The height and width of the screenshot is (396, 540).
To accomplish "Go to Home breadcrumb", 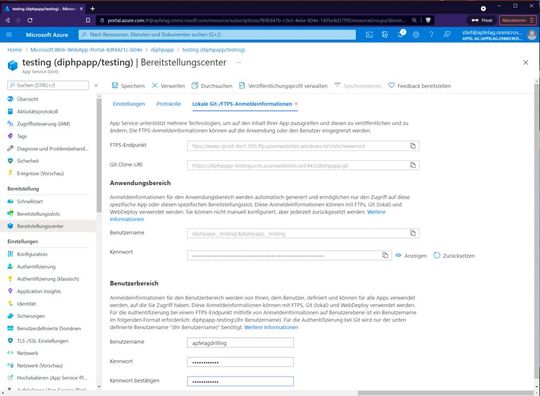I will [14, 50].
